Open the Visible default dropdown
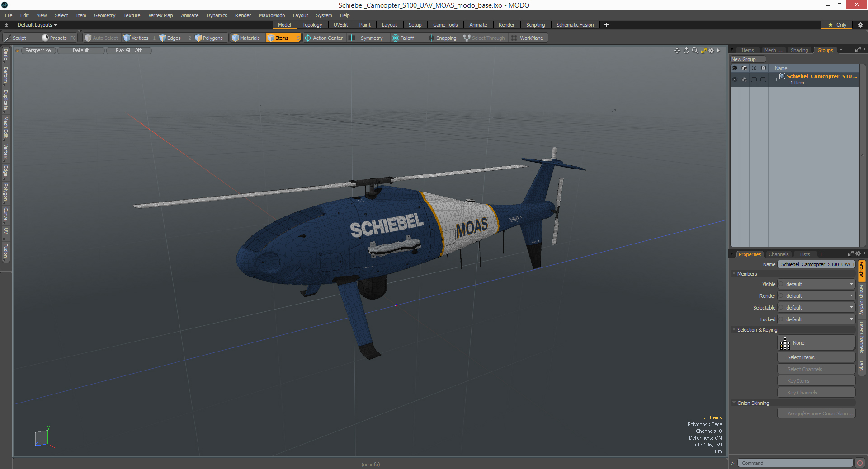868x469 pixels. [x=820, y=284]
